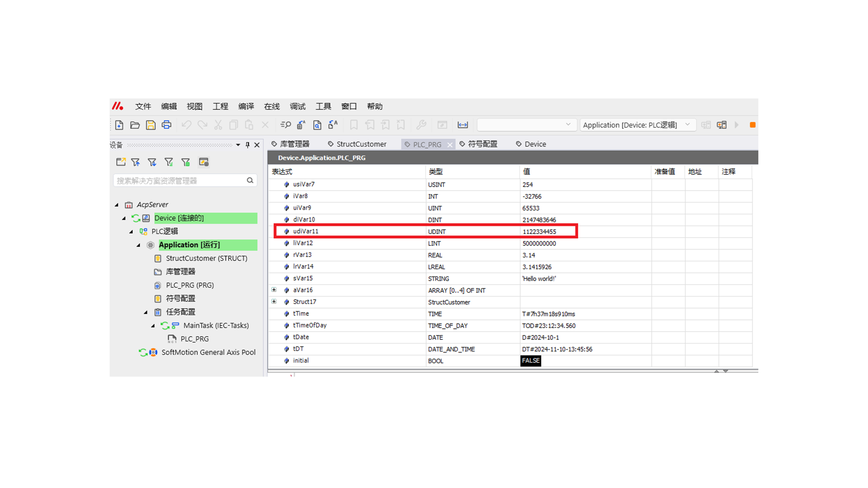This screenshot has width=868, height=488.
Task: Open the 窗口 menu
Action: coord(349,106)
